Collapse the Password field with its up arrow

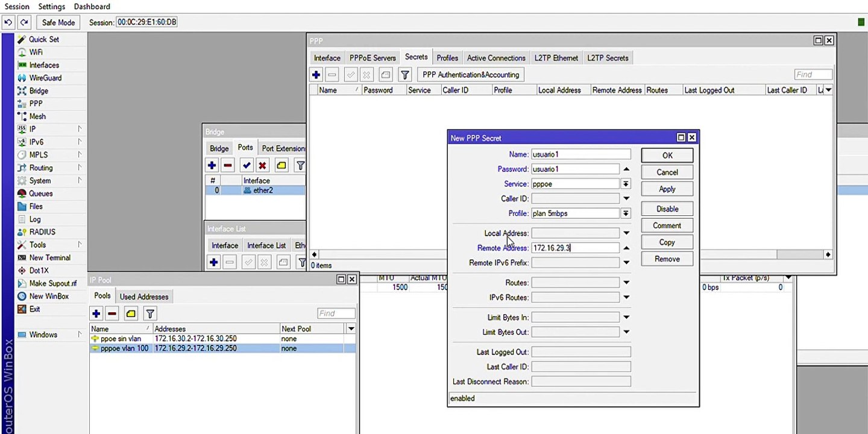(626, 169)
